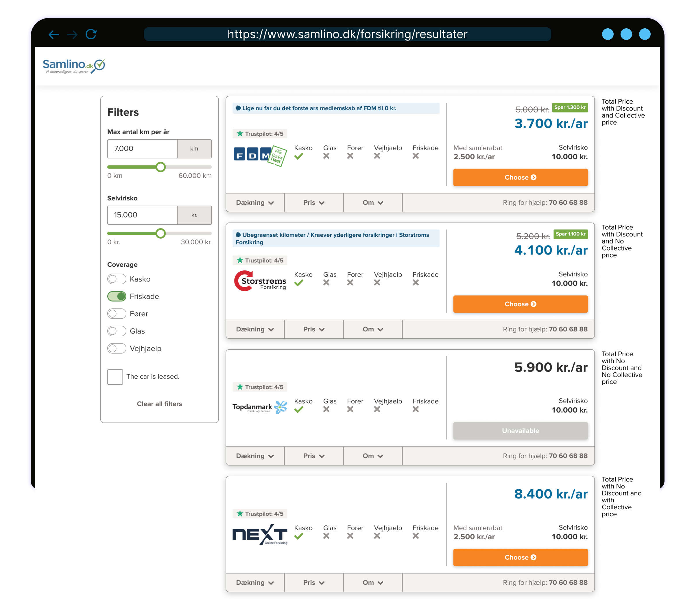Viewport: 694px width, 616px height.
Task: Enable the Kasko coverage filter
Action: click(x=117, y=279)
